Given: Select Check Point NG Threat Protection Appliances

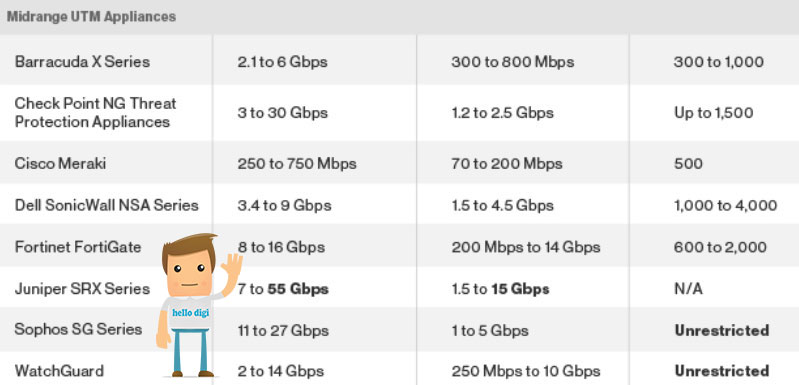Looking at the screenshot, I should [x=95, y=113].
